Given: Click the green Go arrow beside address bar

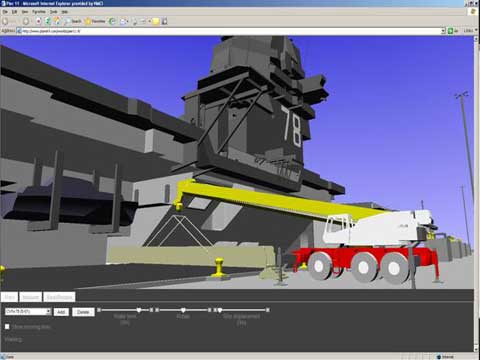Looking at the screenshot, I should point(450,31).
